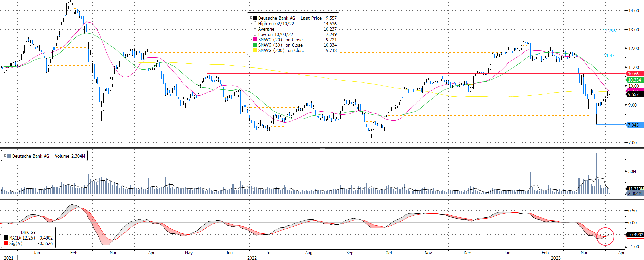Viewport: 644px width, 260px height.
Task: Click the black Last Price color swatch
Action: 255,18
